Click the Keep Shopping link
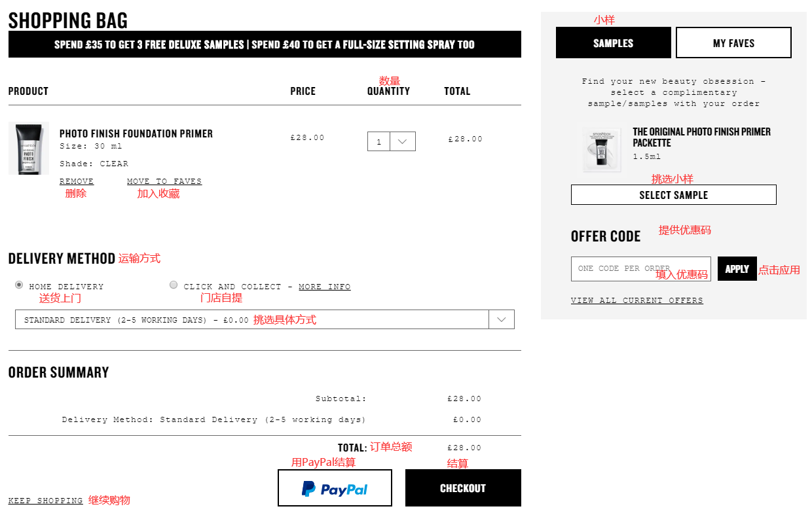This screenshot has height=515, width=812. 45,501
